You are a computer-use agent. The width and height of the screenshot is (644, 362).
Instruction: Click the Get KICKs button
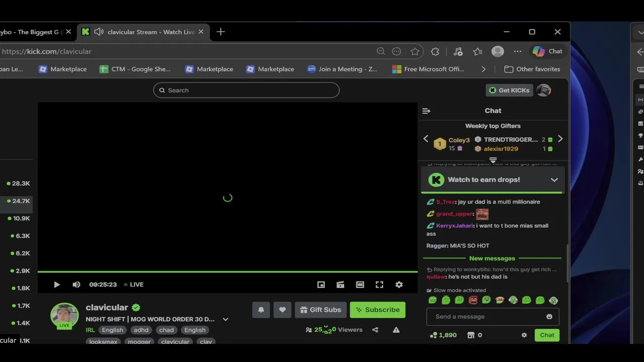tap(509, 90)
